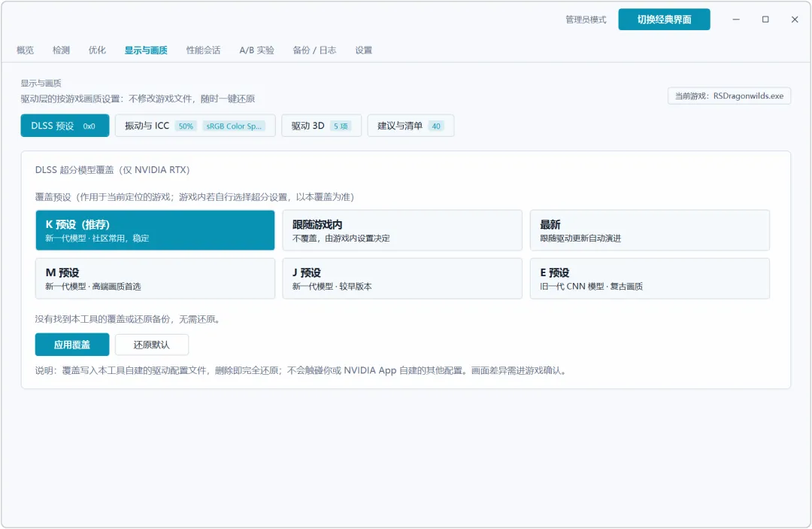Select the 显示与画质 tab
The image size is (812, 529).
(x=146, y=50)
